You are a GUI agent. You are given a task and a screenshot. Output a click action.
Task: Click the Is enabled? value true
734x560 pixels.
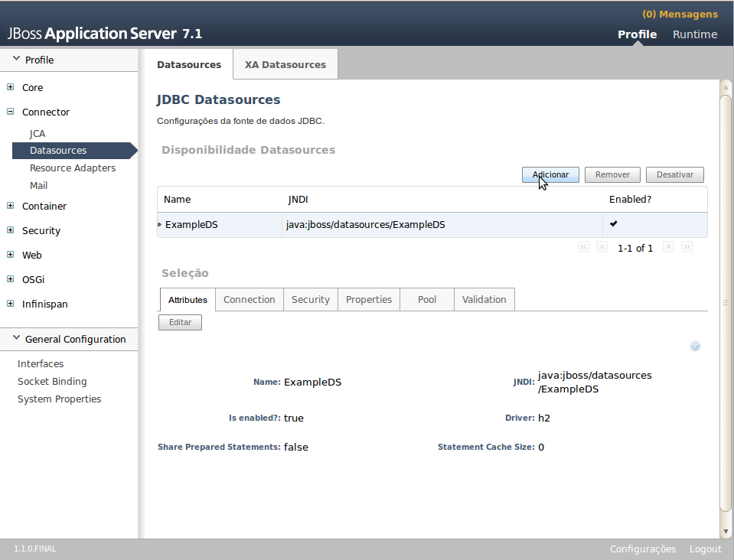(x=293, y=418)
